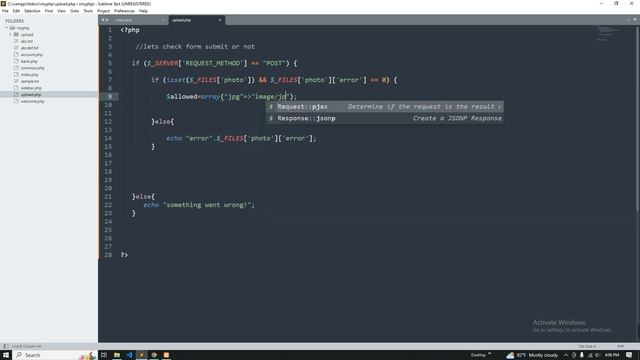
Task: Close the index.php tab
Action: click(163, 20)
